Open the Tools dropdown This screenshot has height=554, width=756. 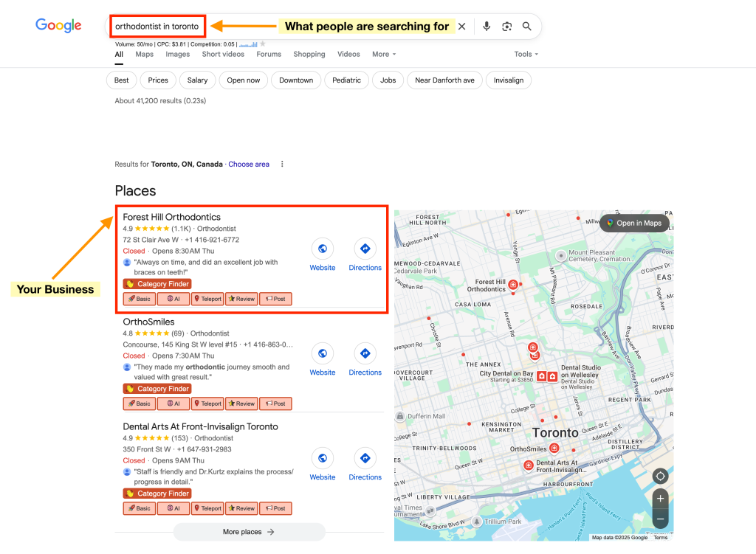[x=526, y=55]
